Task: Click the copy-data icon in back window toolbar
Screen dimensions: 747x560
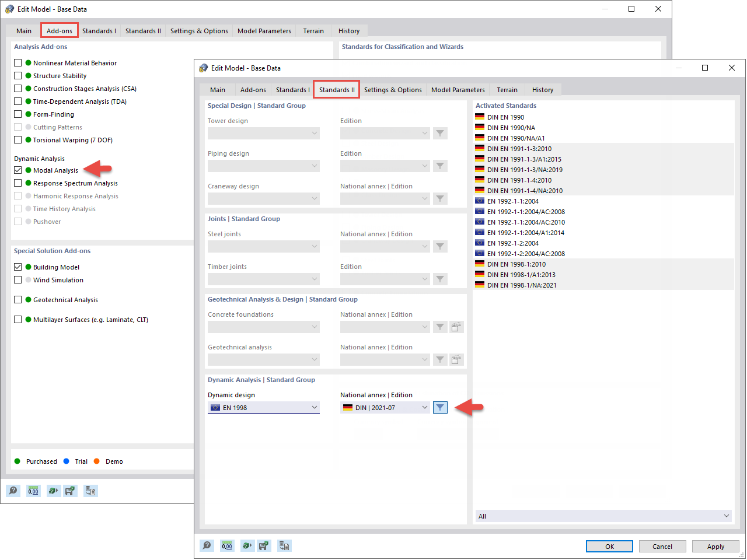Action: pyautogui.click(x=90, y=491)
